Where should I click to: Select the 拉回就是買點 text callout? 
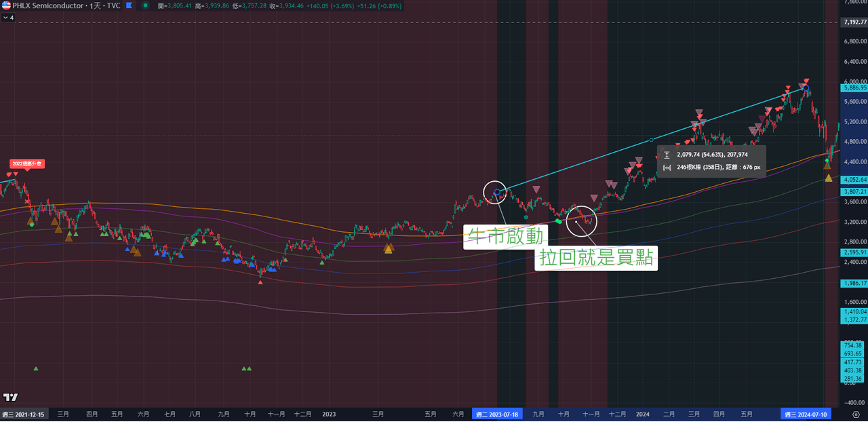pos(597,258)
